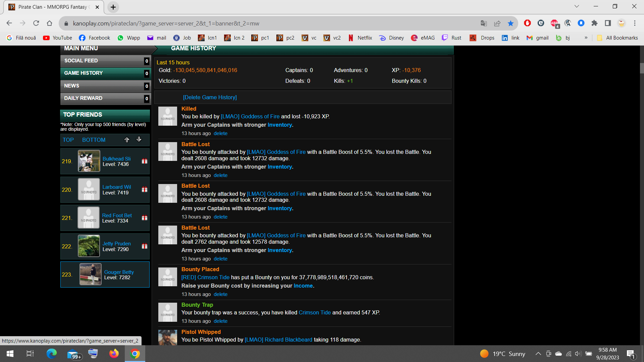Delete the Bounty Placed history entry

click(x=220, y=294)
